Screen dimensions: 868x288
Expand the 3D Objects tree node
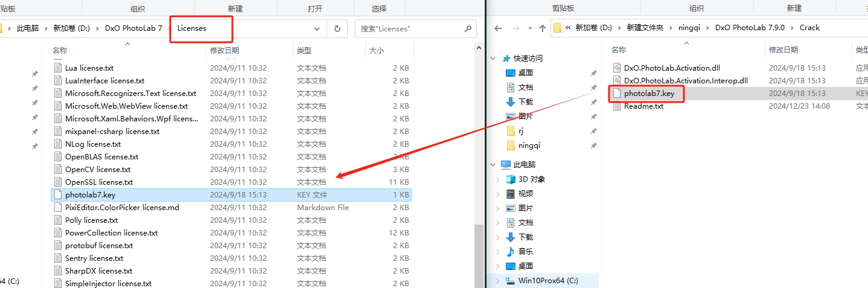pos(497,179)
